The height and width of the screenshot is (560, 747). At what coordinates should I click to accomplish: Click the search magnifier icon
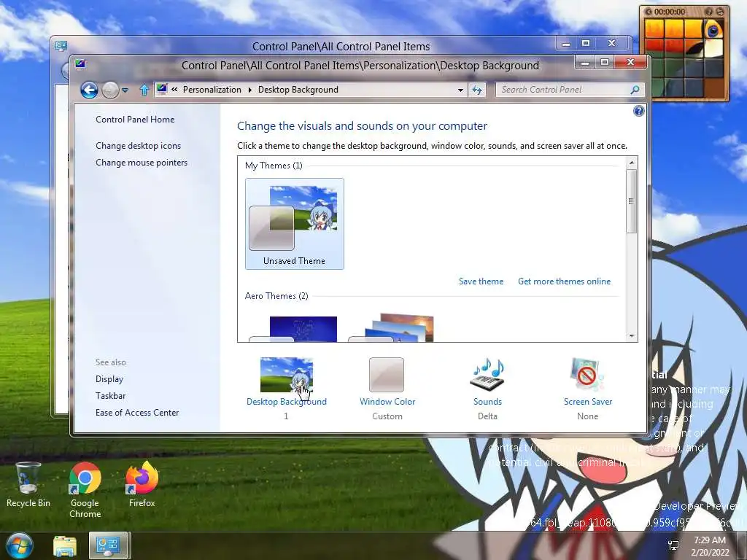coord(635,90)
